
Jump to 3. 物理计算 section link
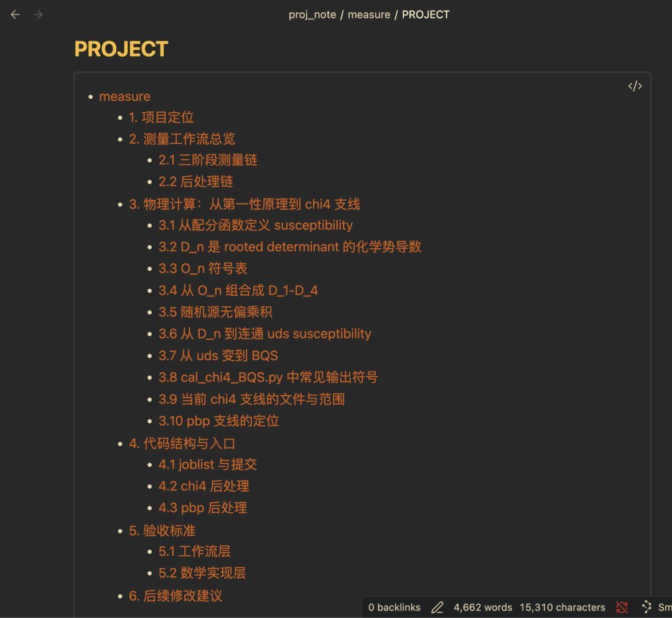coord(245,204)
